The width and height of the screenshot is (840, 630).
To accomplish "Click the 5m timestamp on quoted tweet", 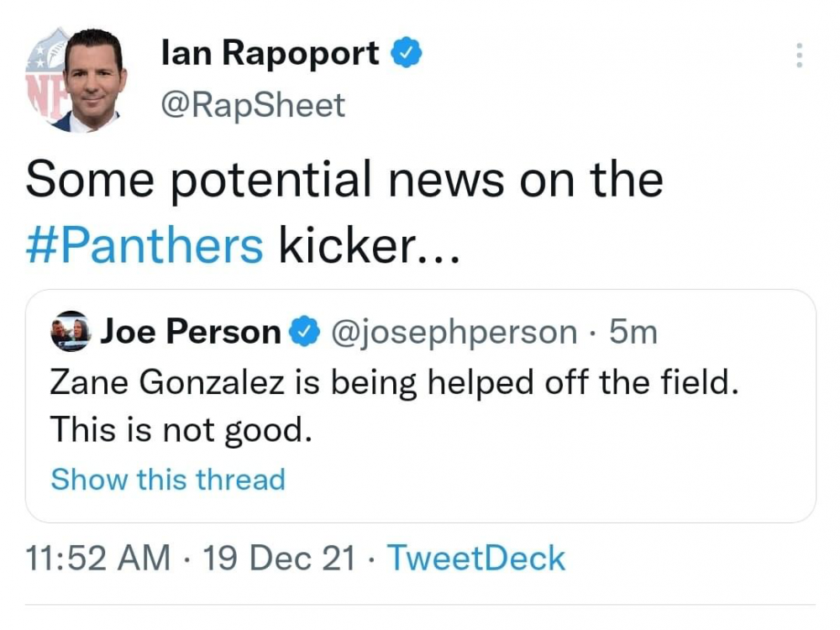I will (x=633, y=333).
